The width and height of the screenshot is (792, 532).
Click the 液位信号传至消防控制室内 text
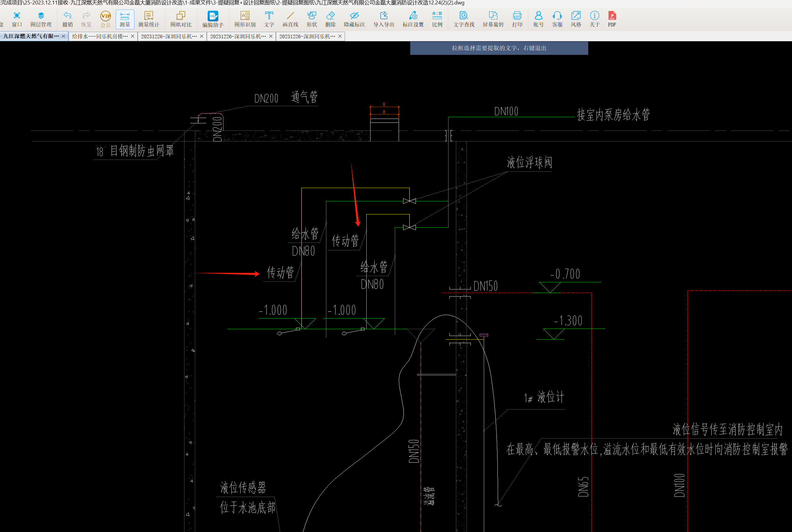728,429
